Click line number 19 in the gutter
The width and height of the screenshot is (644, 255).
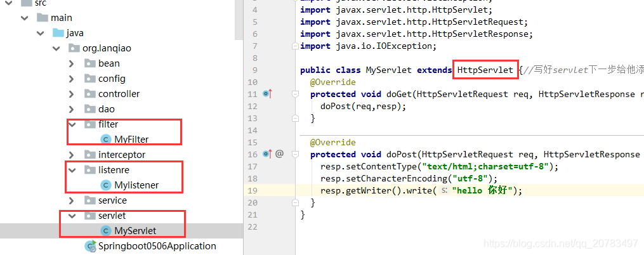(x=253, y=190)
